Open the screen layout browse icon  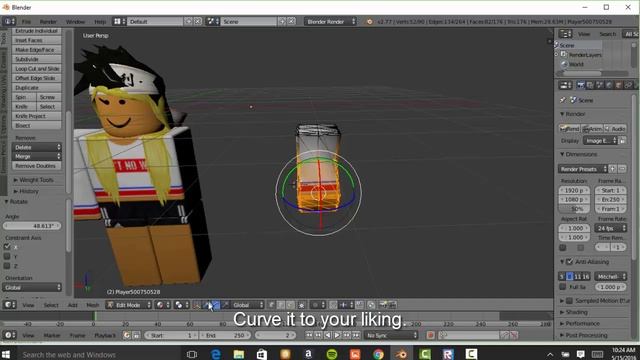(x=119, y=21)
